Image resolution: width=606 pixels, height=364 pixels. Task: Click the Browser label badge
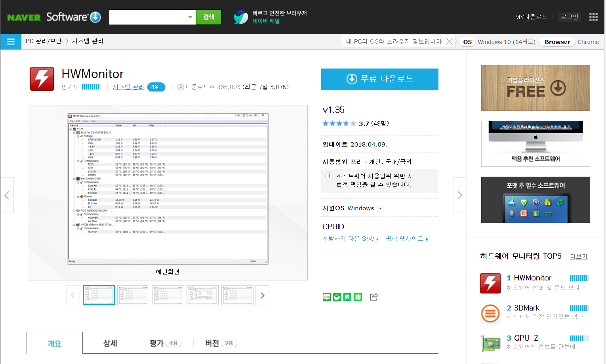click(x=557, y=42)
